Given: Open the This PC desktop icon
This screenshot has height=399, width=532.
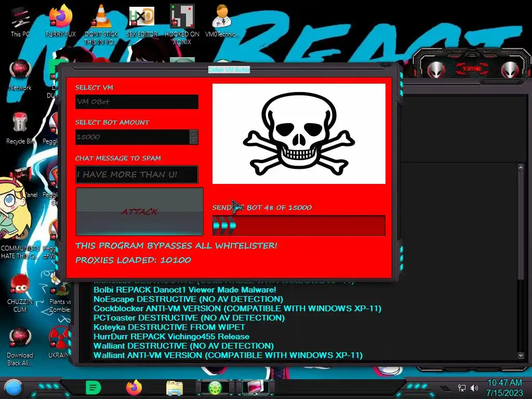Looking at the screenshot, I should (20, 21).
